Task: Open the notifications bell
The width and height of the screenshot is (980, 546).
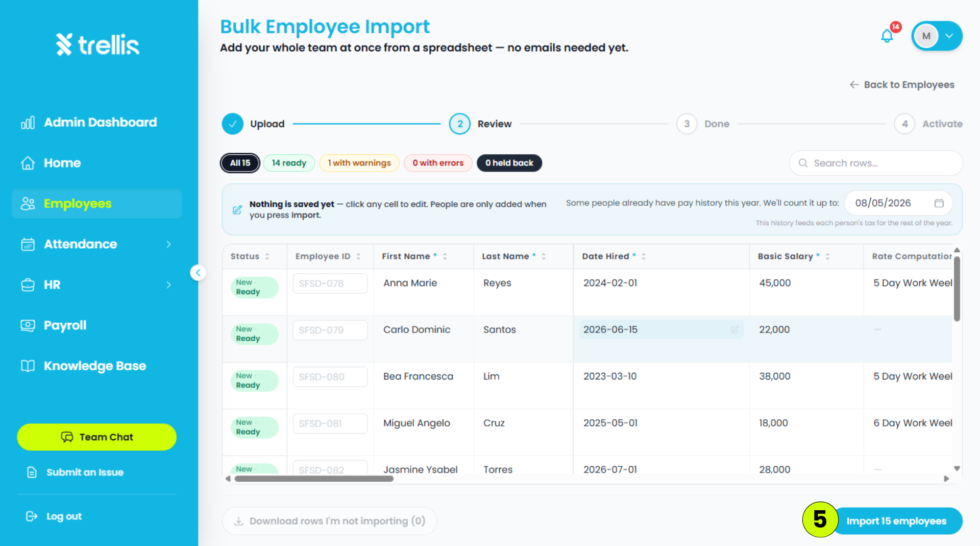Action: point(887,36)
